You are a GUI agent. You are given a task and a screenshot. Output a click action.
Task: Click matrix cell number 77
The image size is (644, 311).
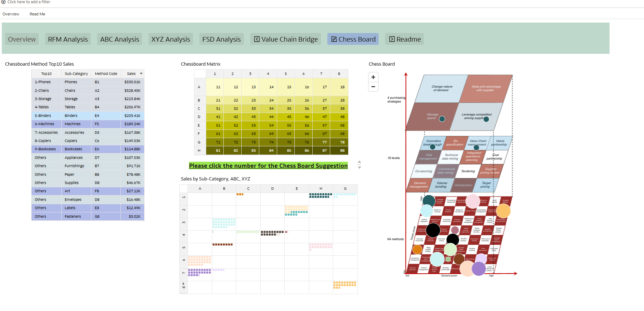[321, 142]
